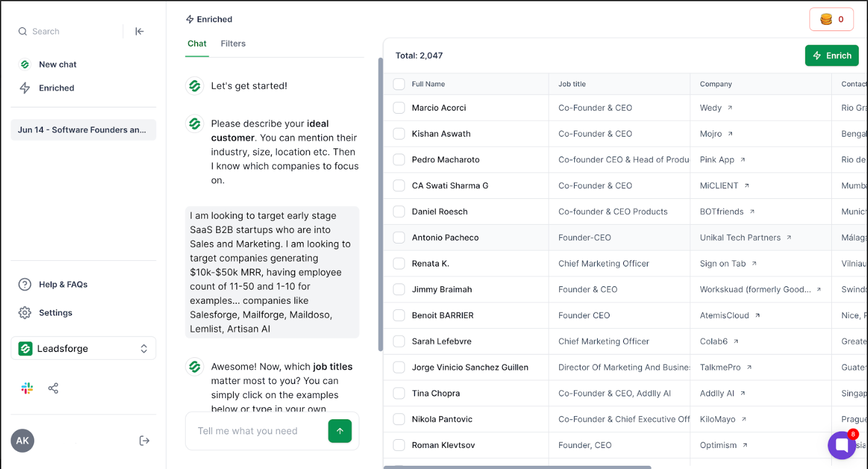Tick the checkbox for Renata K.
The height and width of the screenshot is (469, 868).
(399, 263)
